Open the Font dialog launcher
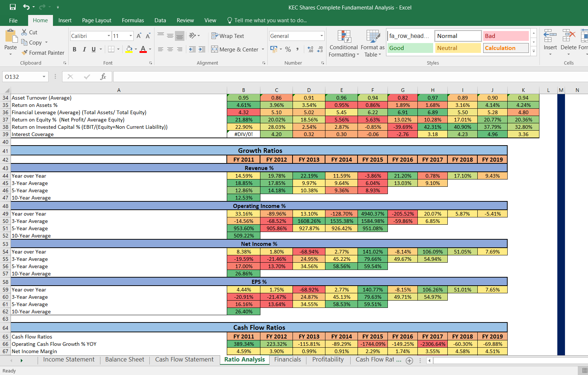Viewport: 588px width, 375px height. click(150, 63)
